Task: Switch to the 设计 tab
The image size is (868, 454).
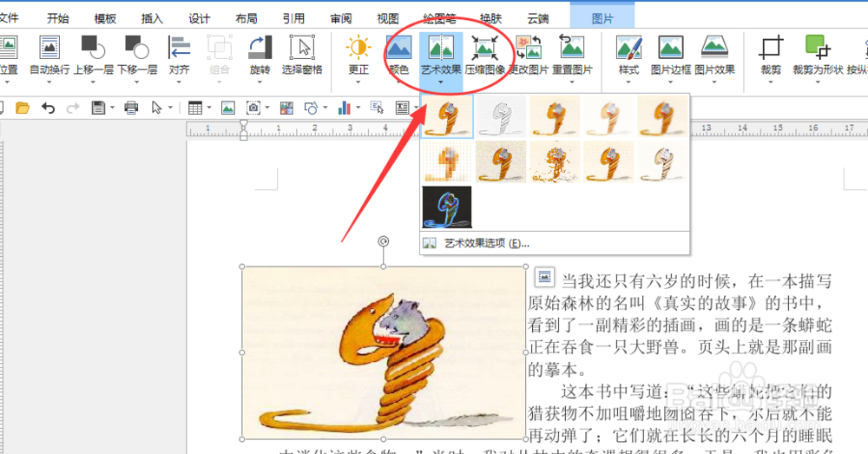Action: pos(200,18)
